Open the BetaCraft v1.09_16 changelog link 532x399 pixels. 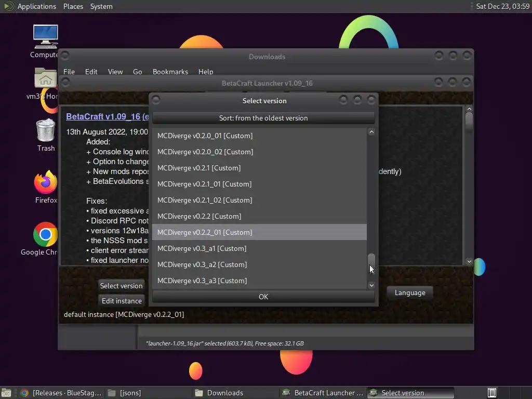[x=107, y=116]
